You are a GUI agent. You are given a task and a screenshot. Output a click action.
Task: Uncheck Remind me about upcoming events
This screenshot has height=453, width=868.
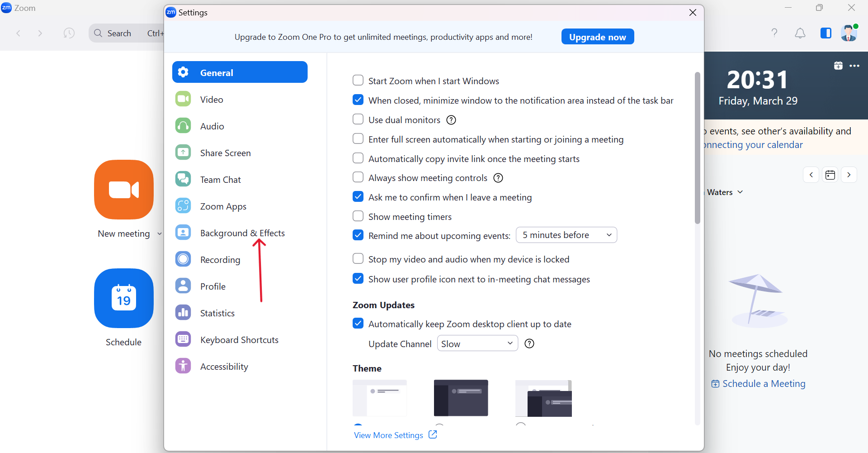click(x=358, y=235)
